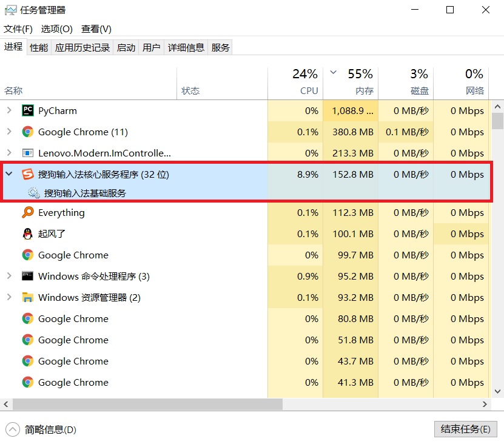The height and width of the screenshot is (447, 504).
Task: Click the vertical scrollbar down arrow
Action: [497, 391]
